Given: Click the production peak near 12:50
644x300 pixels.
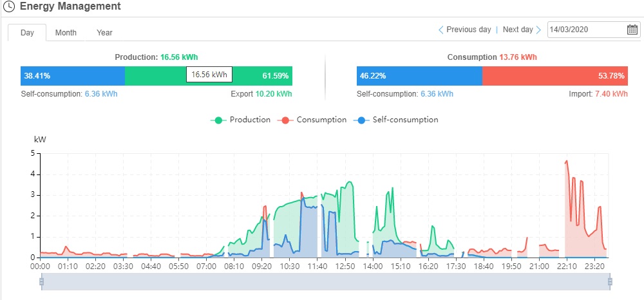Looking at the screenshot, I should pyautogui.click(x=350, y=182).
